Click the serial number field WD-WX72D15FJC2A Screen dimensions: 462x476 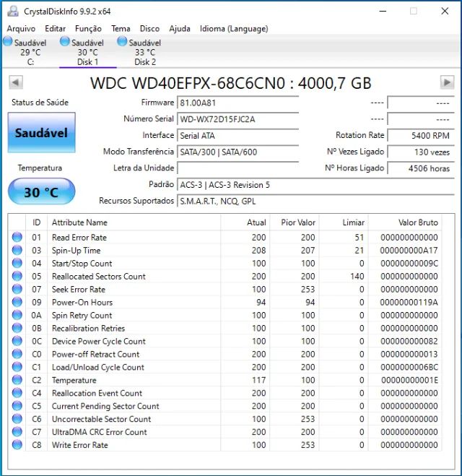pos(237,119)
